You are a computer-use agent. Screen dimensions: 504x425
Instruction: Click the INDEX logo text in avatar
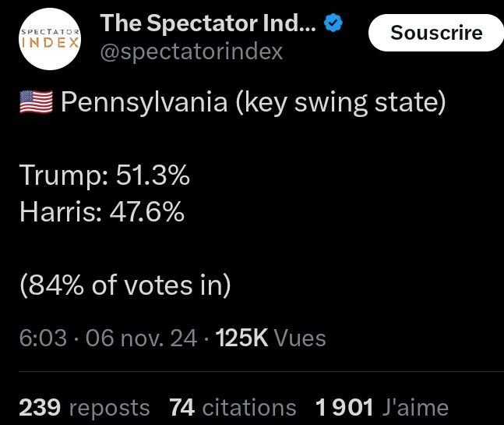[50, 43]
